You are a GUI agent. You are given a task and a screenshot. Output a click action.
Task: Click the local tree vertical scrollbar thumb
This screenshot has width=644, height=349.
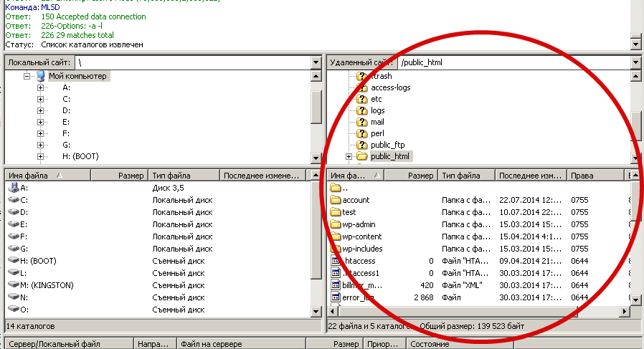pyautogui.click(x=316, y=107)
